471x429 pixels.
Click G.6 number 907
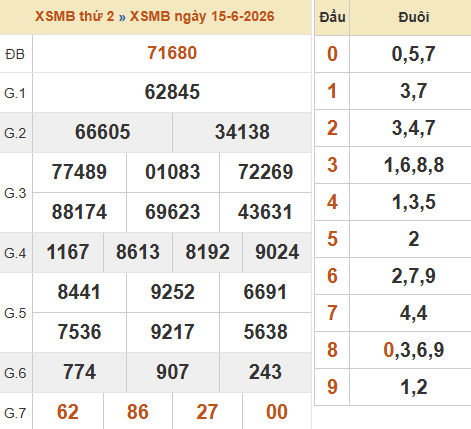[x=173, y=372]
